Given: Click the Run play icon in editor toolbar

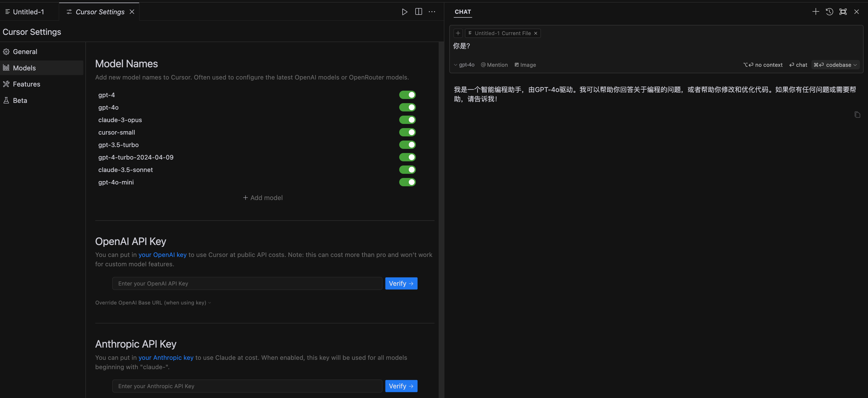Looking at the screenshot, I should click(x=404, y=12).
